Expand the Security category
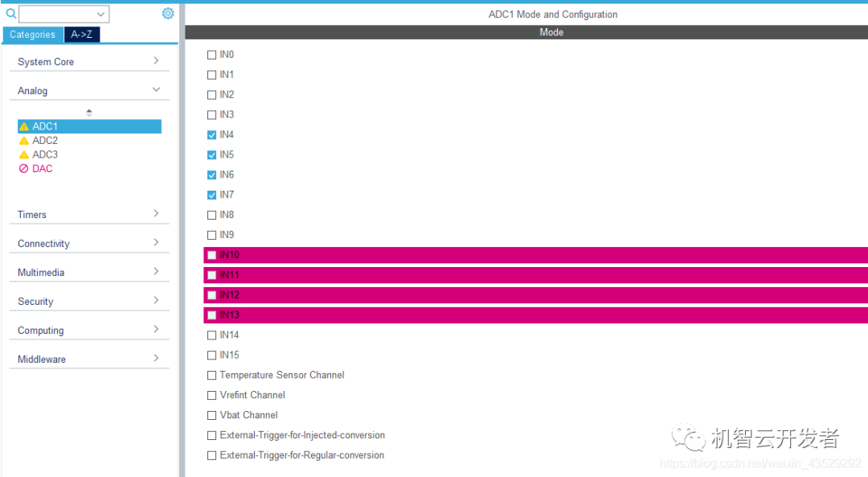Image resolution: width=868 pixels, height=477 pixels. pos(89,301)
